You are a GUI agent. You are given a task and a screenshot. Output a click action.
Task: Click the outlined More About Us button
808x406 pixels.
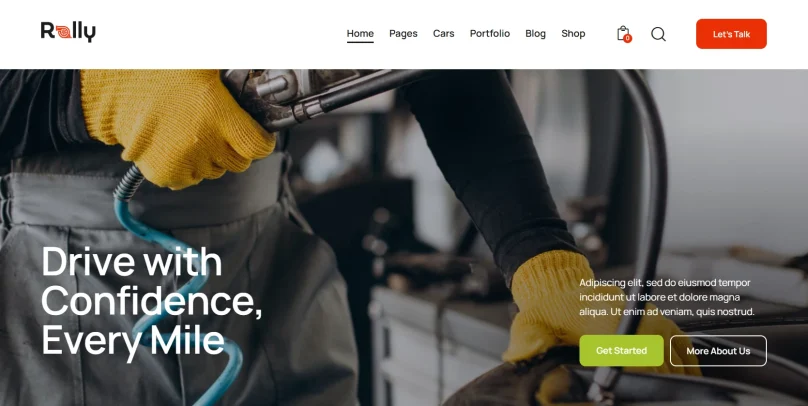(x=718, y=350)
